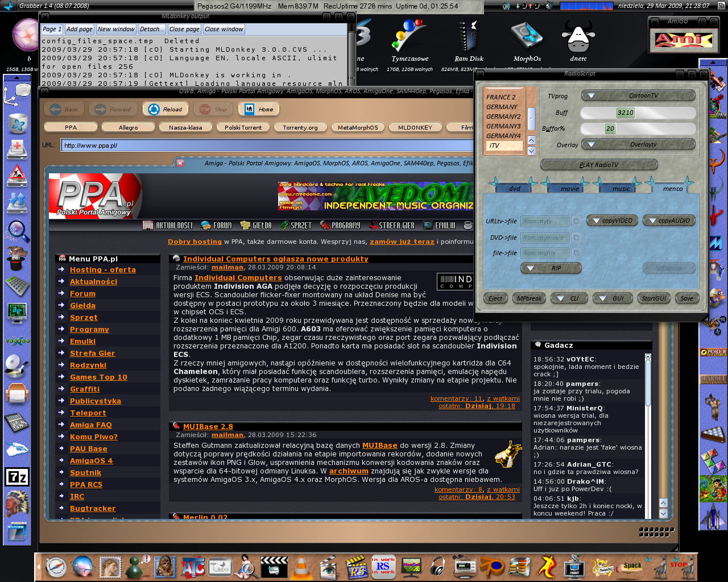728x582 pixels.
Task: Open the database stack icon in bottom dock
Action: tap(519, 567)
